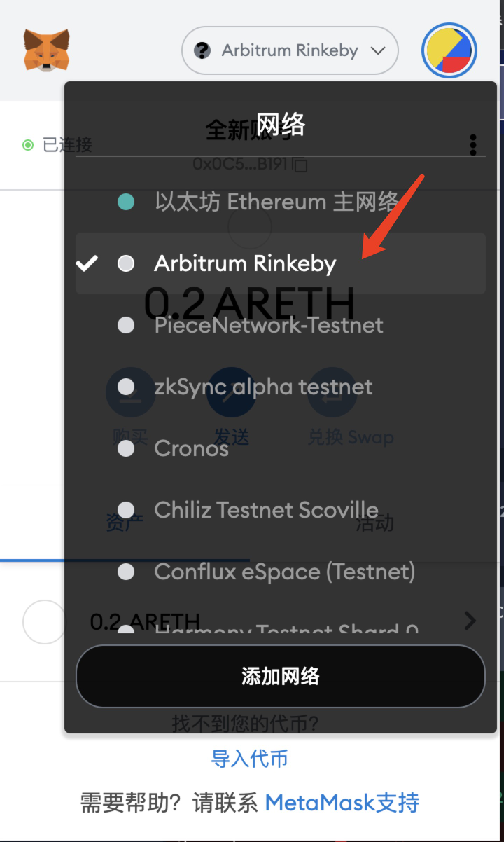This screenshot has width=504, height=842.
Task: Click the question mark network icon
Action: [202, 50]
